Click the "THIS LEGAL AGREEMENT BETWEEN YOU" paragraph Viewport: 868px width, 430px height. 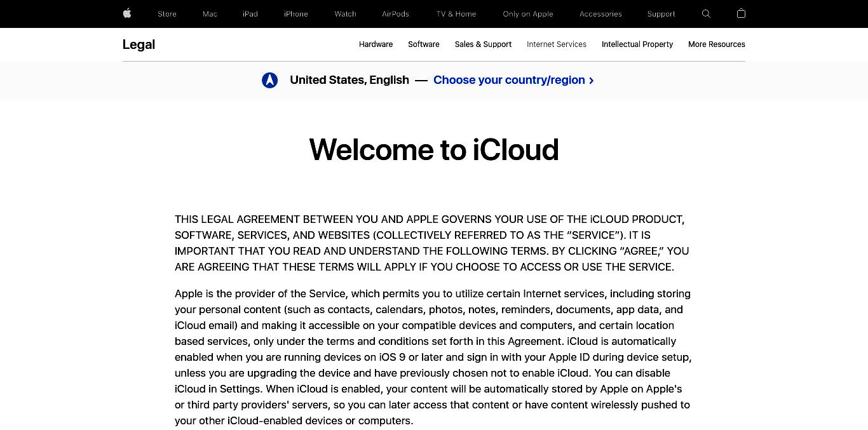pos(432,243)
